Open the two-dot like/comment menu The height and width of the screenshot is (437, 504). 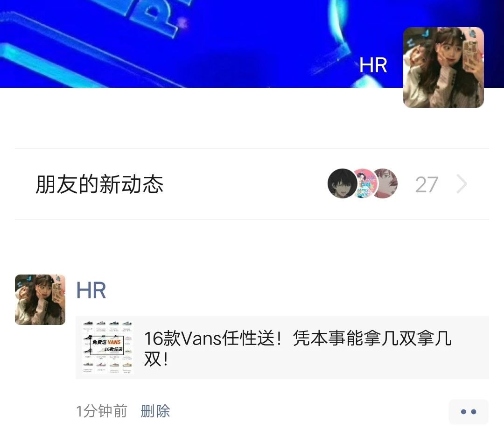pos(469,412)
